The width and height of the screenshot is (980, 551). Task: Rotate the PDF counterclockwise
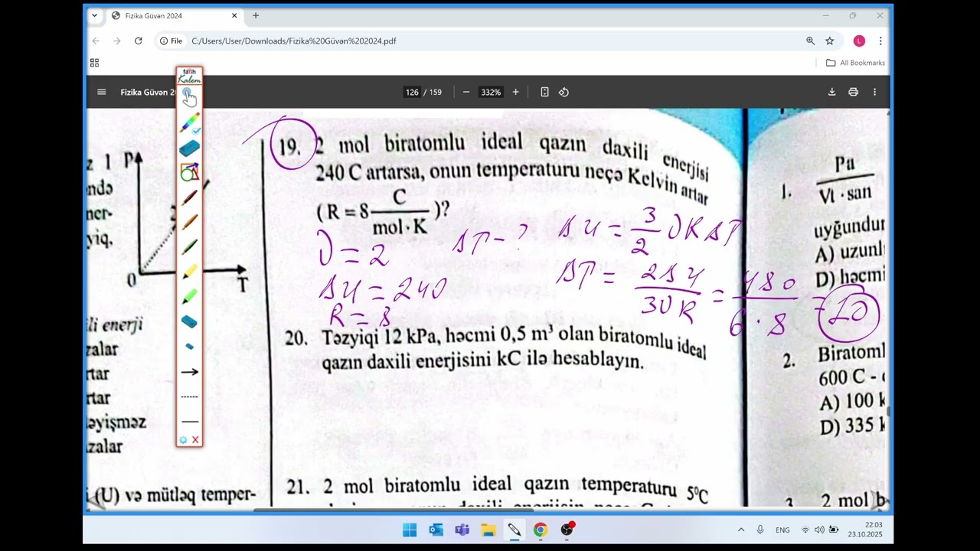click(x=563, y=92)
